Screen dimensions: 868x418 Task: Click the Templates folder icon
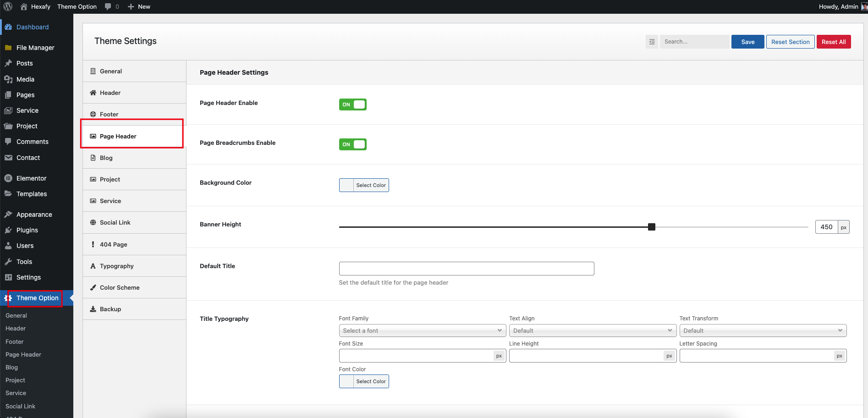tap(8, 194)
